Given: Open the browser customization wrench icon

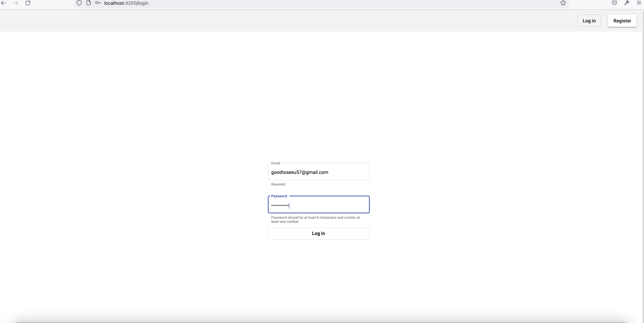Looking at the screenshot, I should click(x=627, y=3).
